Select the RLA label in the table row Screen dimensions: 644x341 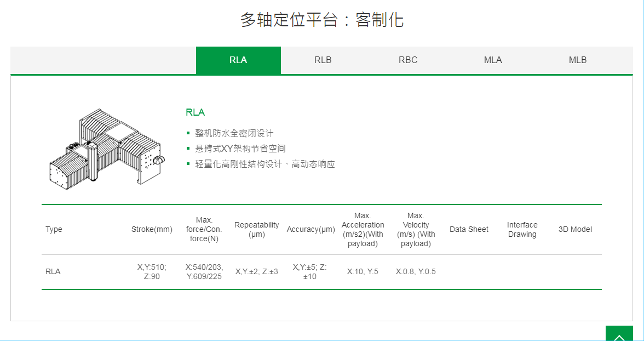click(x=53, y=271)
